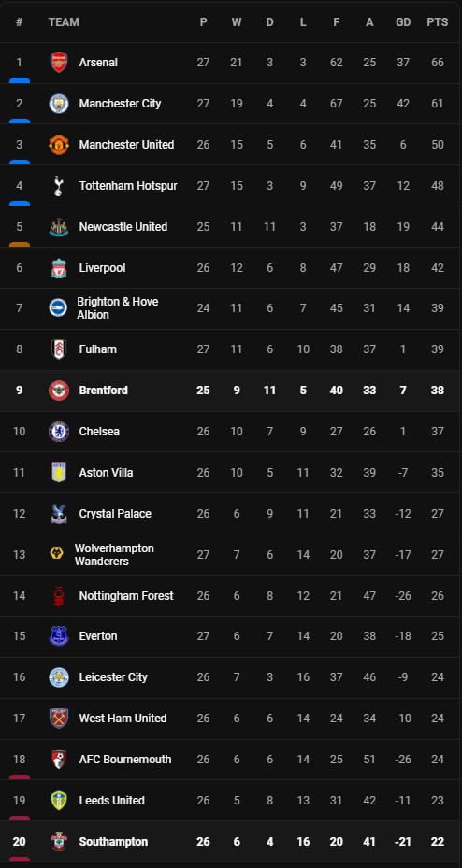Click the Chelsea lion badge
The width and height of the screenshot is (462, 868).
coord(58,432)
